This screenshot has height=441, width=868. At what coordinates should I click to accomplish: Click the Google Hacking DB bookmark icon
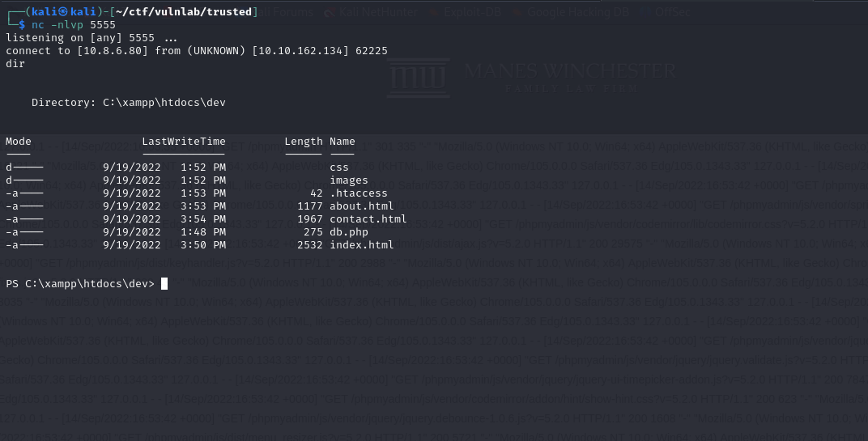point(518,13)
